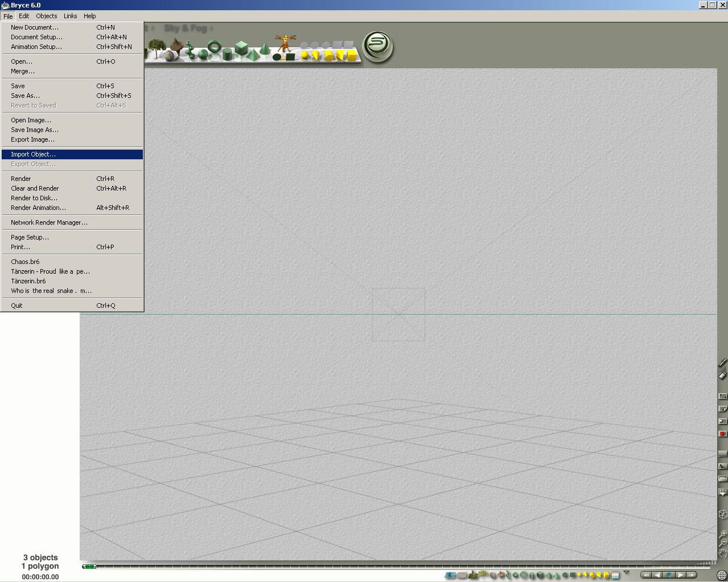Expand the selection palette triangle
Screen dimensions: 728x582
click(626, 572)
